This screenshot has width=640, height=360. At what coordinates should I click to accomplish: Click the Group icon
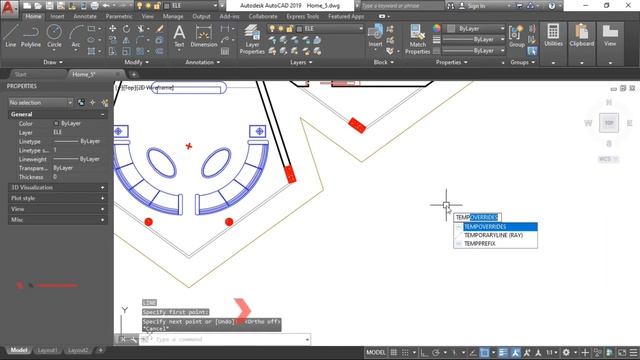(x=516, y=36)
